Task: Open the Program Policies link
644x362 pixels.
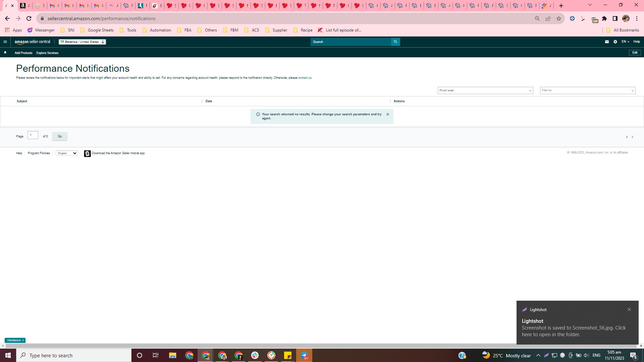Action: point(39,154)
